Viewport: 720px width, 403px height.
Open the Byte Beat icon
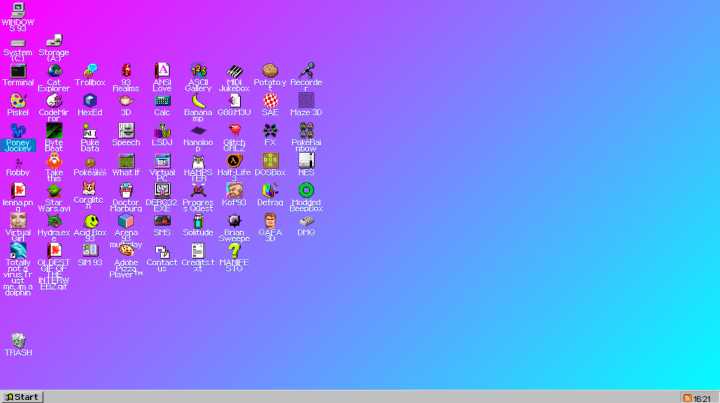54,131
